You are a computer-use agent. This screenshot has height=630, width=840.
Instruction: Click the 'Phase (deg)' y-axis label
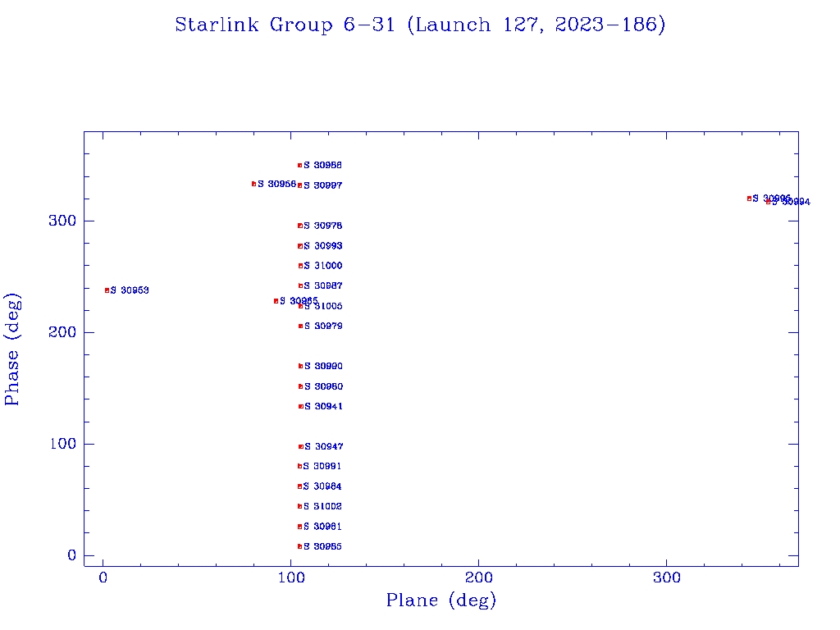pyautogui.click(x=11, y=349)
